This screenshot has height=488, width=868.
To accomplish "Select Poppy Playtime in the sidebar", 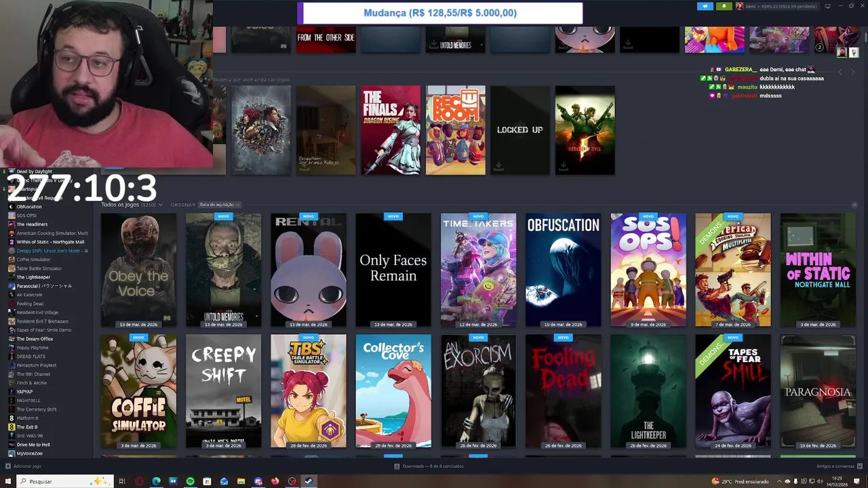I will (33, 348).
